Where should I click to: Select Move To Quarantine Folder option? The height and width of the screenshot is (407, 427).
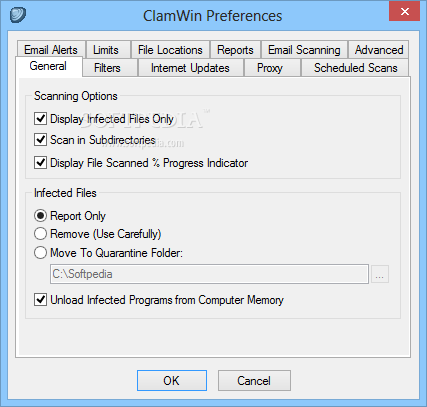[x=40, y=253]
